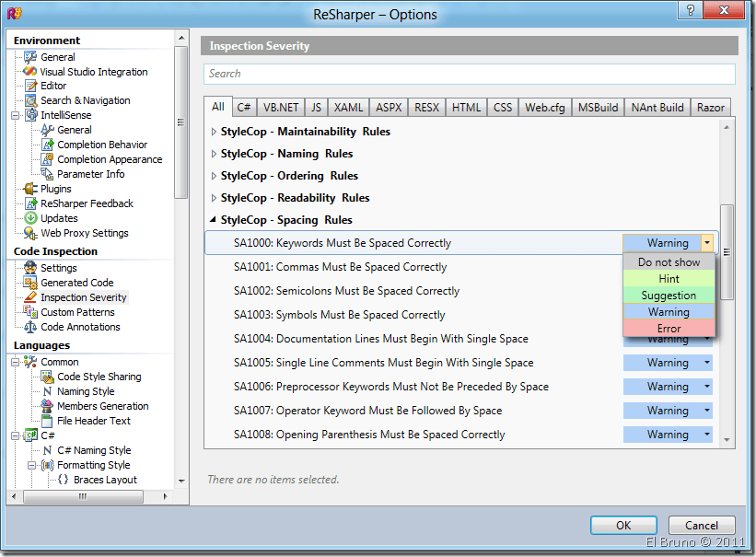Screen dimensions: 756x557
Task: Switch to the C# tab
Action: [x=244, y=108]
